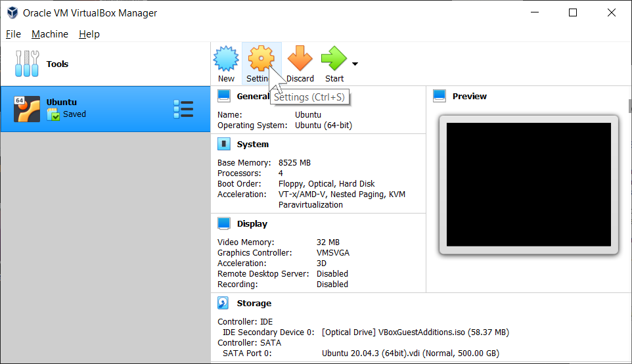Screen dimensions: 632x364
Task: Click the Recording Disabled value
Action: (332, 284)
